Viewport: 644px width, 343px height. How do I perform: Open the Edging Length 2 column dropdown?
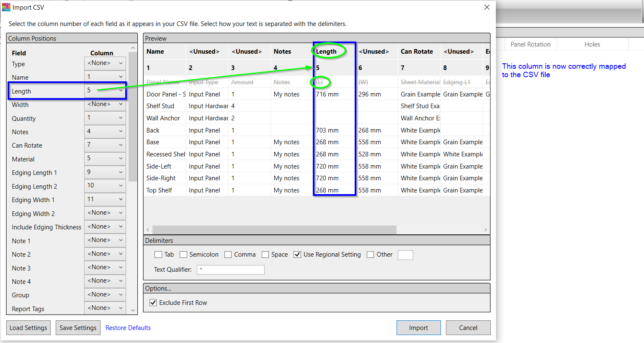[105, 186]
